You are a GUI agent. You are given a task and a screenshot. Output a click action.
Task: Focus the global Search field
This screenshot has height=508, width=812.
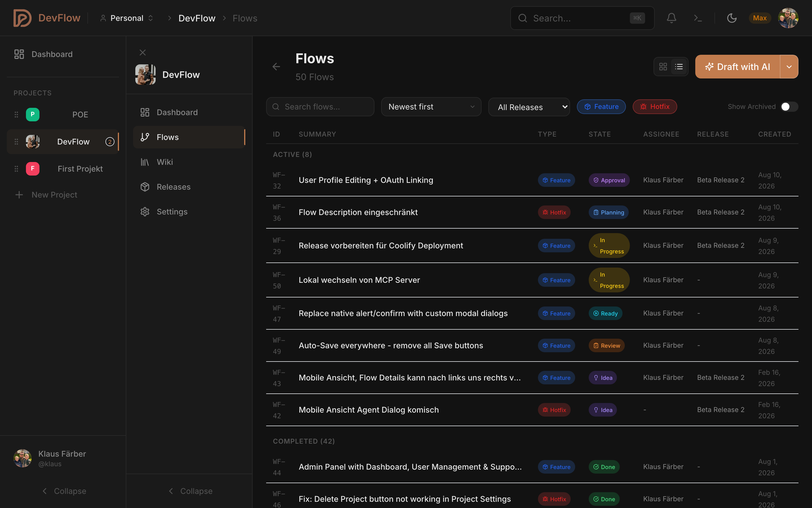tap(582, 18)
